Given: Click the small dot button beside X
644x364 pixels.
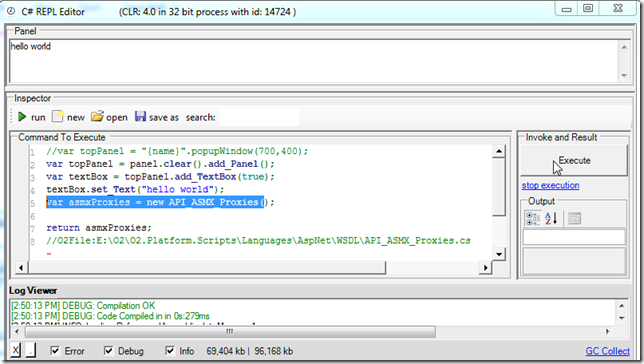Looking at the screenshot, I should coord(30,350).
